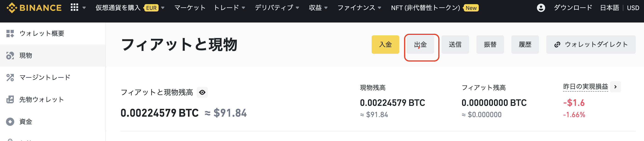This screenshot has height=141, width=644.
Task: Select the 日本語 language option
Action: click(610, 8)
